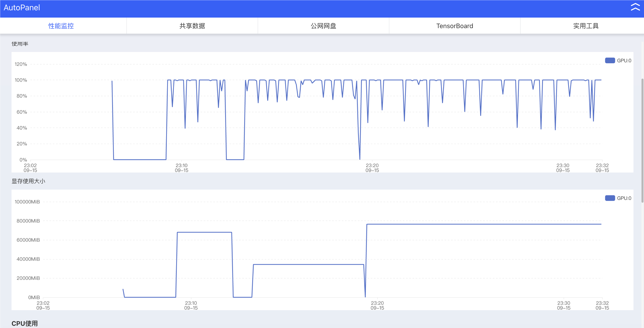The width and height of the screenshot is (644, 328).
Task: Click GPU:0 legend text in 显存使用大小 chart
Action: [x=624, y=198]
